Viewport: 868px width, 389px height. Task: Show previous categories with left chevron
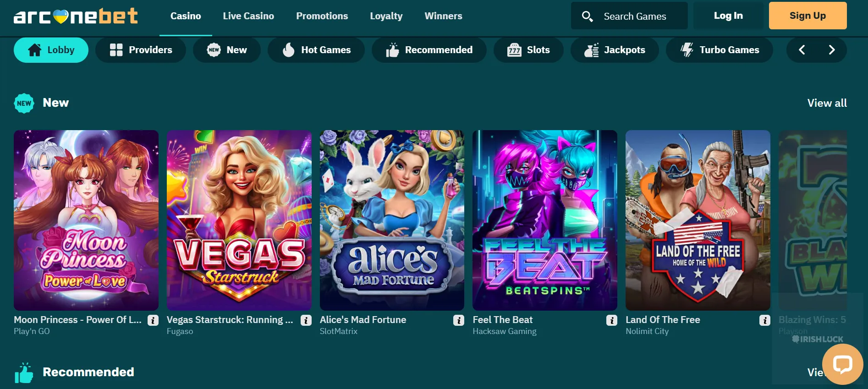pos(802,50)
